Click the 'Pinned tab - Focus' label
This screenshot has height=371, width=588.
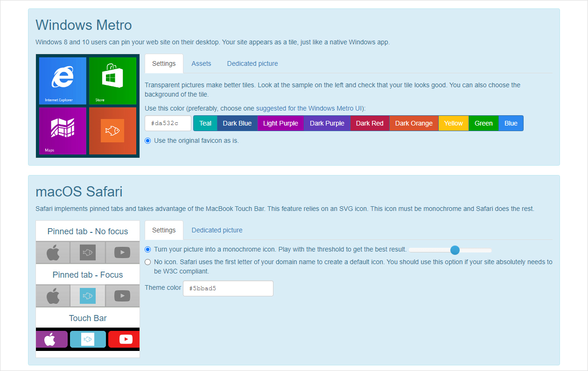pyautogui.click(x=88, y=275)
